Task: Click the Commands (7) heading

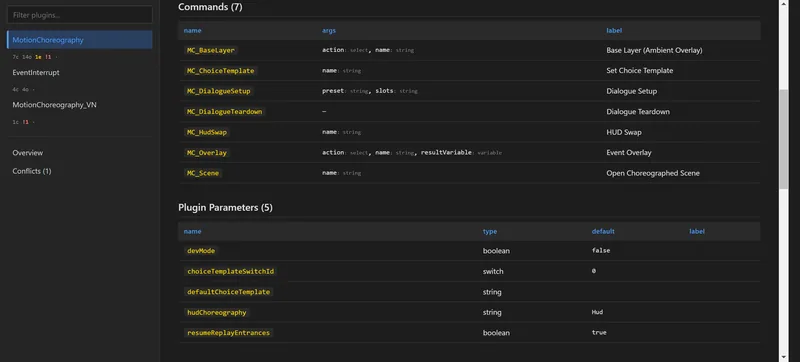Action: tap(210, 7)
